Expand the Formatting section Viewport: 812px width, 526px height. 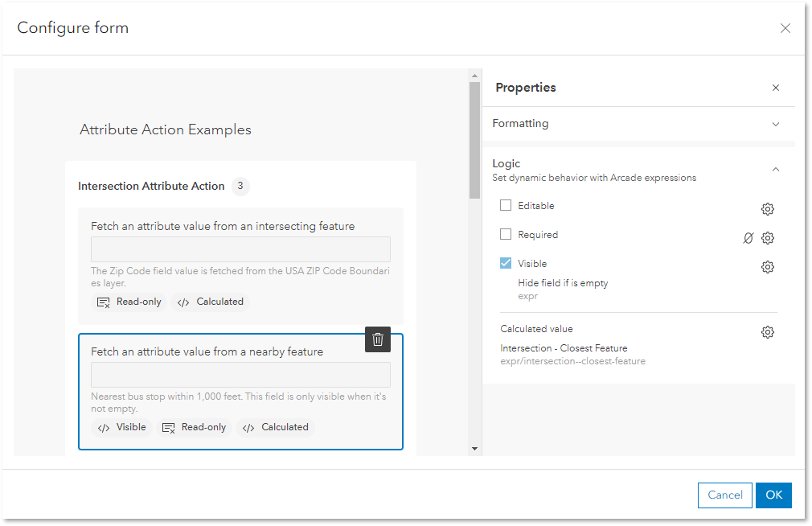775,124
